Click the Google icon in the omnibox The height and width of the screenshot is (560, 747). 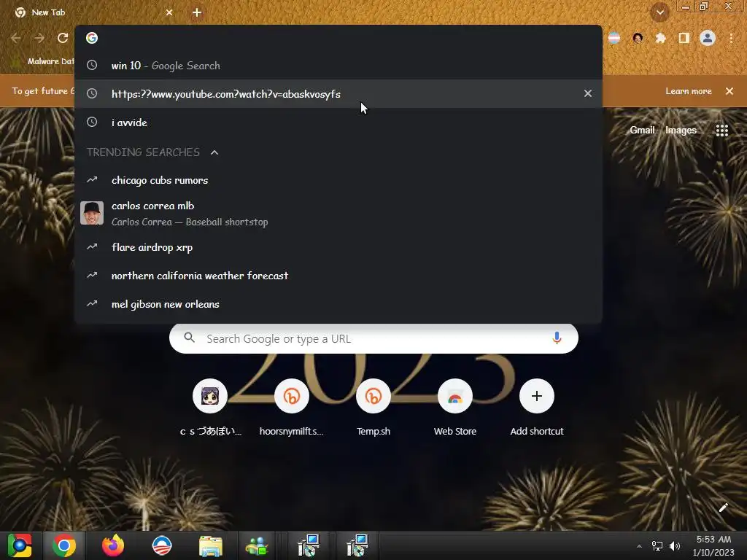(x=92, y=38)
